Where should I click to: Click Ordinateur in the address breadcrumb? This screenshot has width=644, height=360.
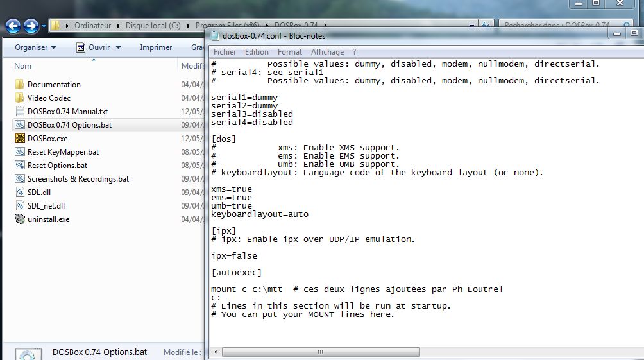pyautogui.click(x=92, y=26)
